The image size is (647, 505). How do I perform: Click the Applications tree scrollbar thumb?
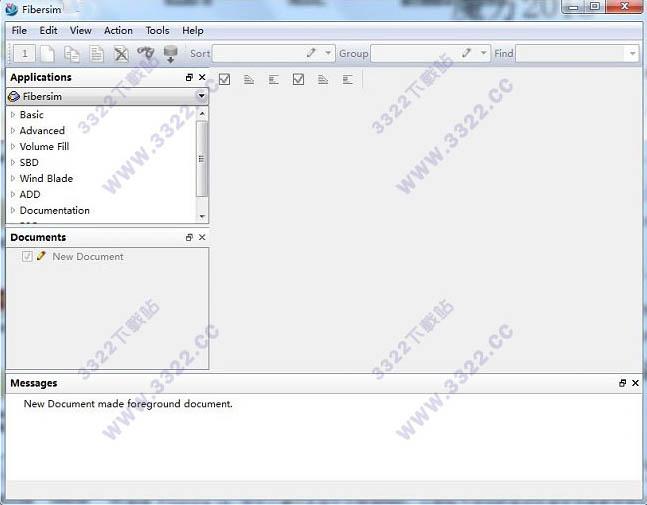tap(202, 159)
